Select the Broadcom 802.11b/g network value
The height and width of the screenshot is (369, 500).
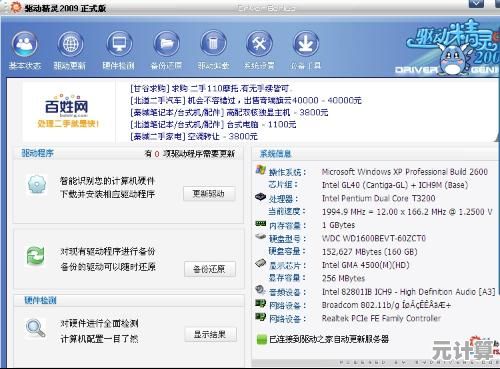point(386,305)
